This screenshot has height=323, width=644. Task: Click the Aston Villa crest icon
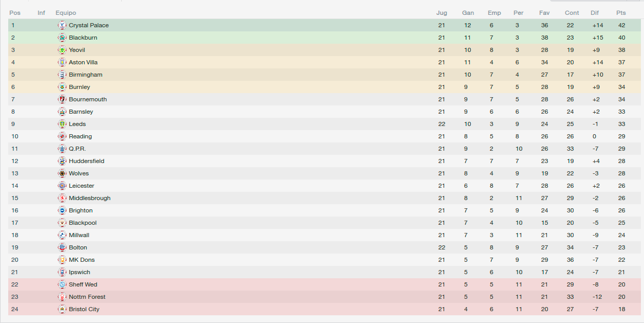62,62
